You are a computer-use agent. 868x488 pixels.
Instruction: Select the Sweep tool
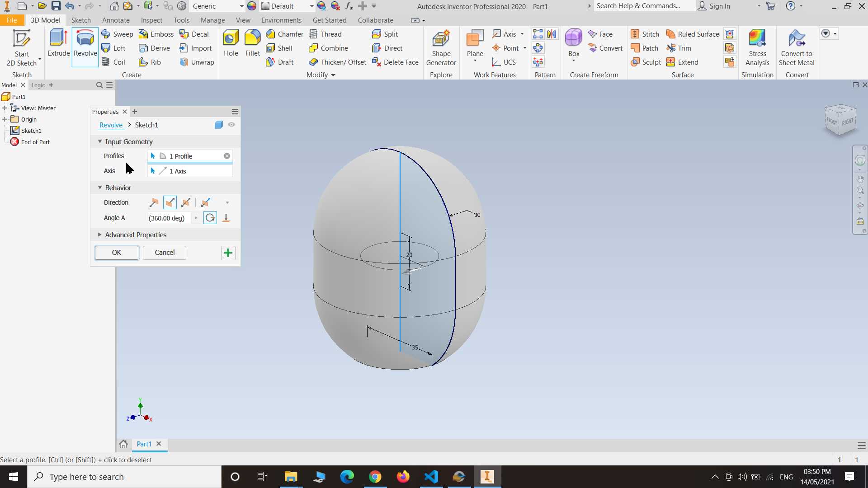pyautogui.click(x=117, y=34)
